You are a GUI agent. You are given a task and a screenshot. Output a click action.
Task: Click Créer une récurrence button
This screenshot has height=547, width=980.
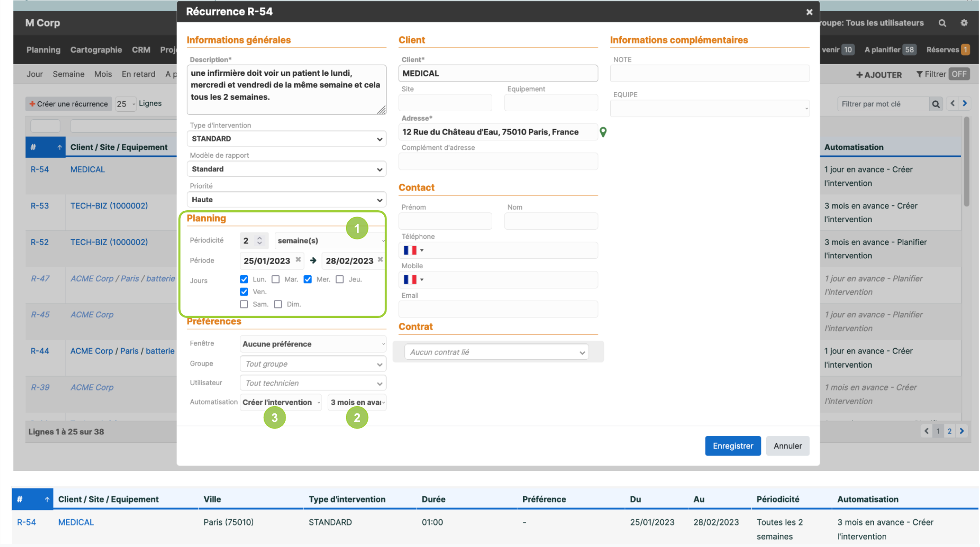69,104
